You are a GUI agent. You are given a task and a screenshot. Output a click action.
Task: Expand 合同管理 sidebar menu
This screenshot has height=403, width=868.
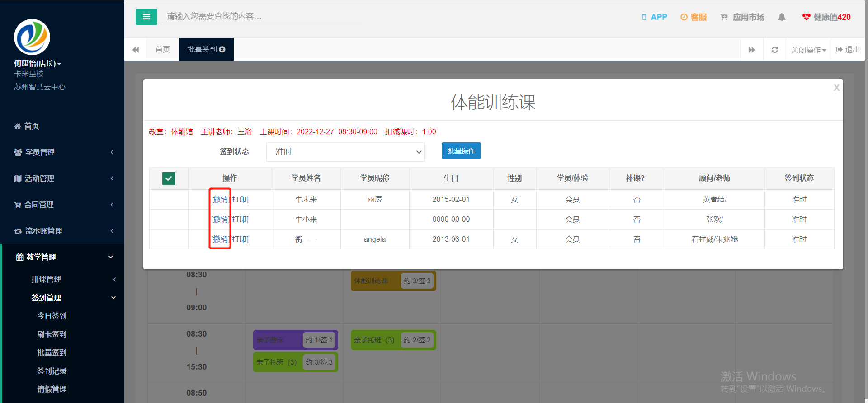point(62,205)
